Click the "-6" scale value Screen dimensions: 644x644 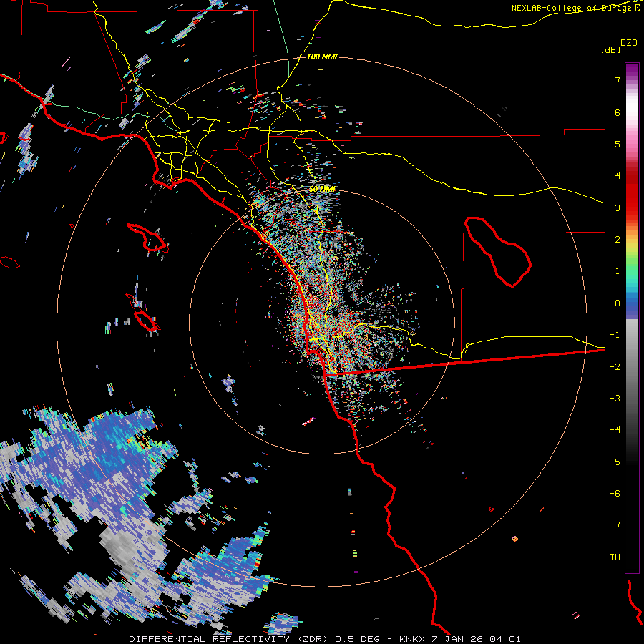click(615, 494)
